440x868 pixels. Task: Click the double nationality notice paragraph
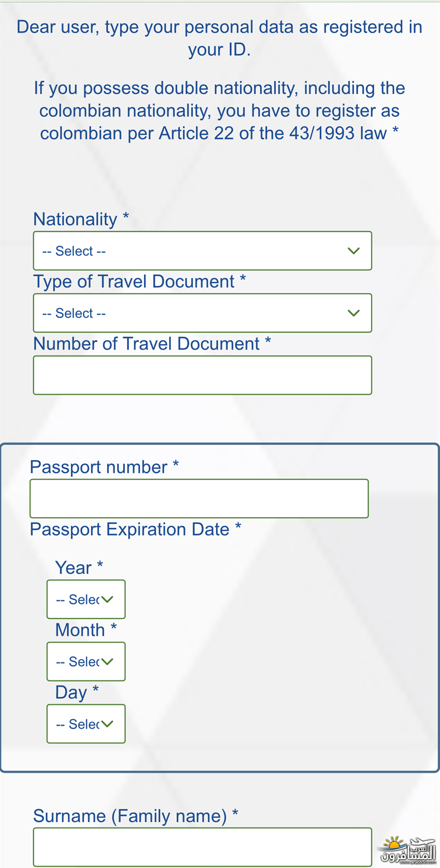219,111
